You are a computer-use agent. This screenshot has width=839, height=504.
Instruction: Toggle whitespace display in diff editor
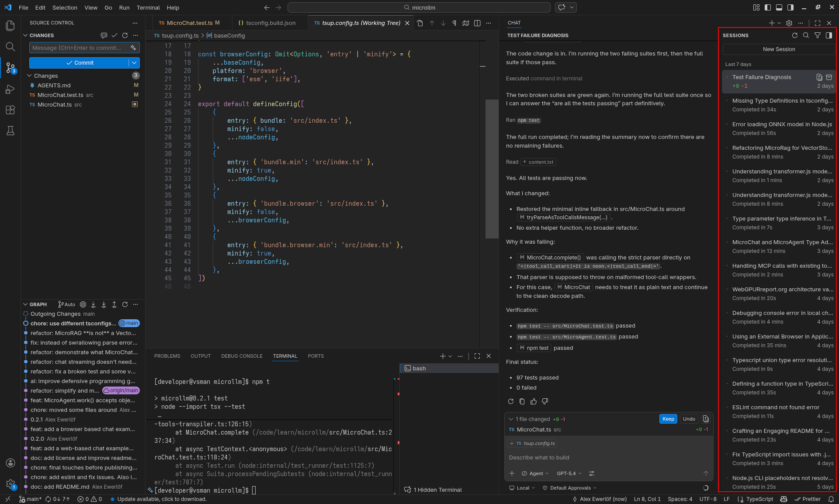(x=454, y=23)
